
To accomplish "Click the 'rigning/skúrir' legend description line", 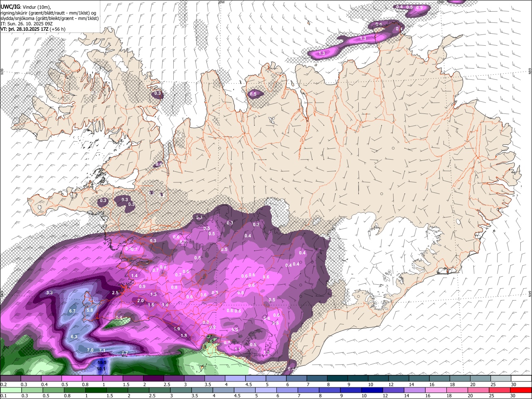I will coord(48,13).
